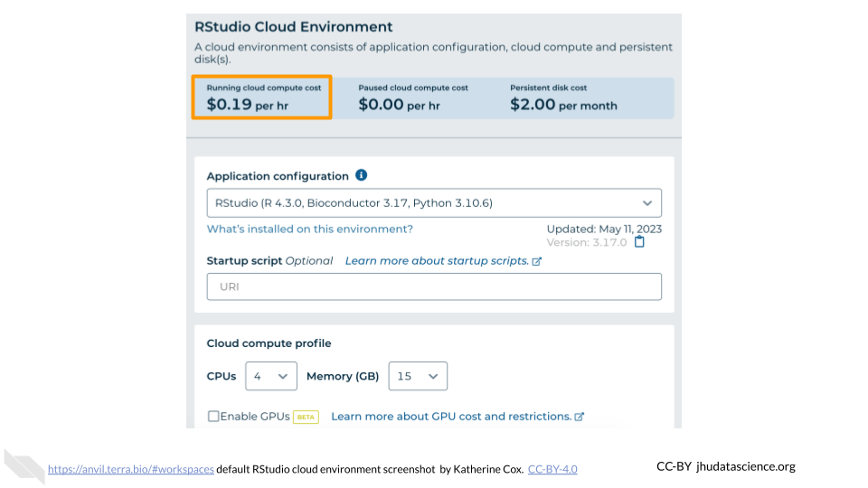Click the Updated: May 11, 2023 text
868x488 pixels.
(604, 229)
